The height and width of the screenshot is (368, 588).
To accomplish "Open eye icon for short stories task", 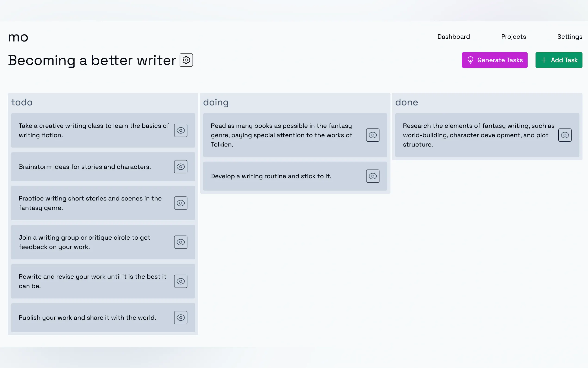I will click(x=181, y=203).
